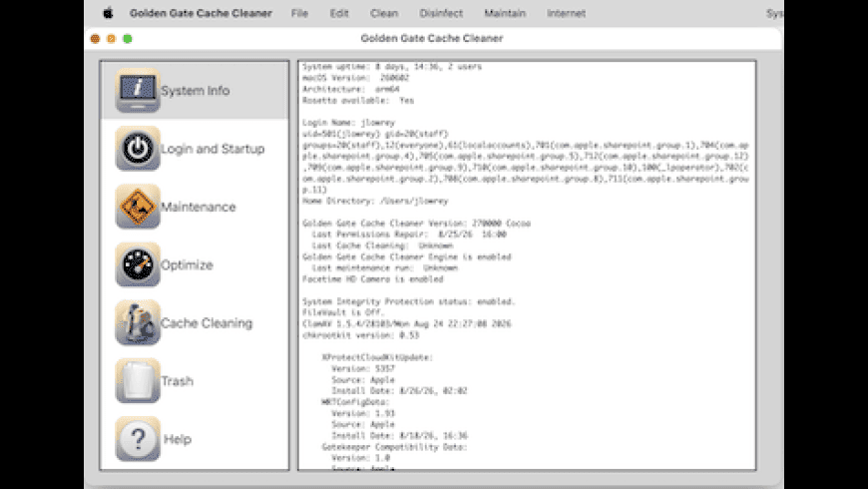Click the Golden Gate Cache Cleaner Version line
The height and width of the screenshot is (489, 868).
(416, 224)
